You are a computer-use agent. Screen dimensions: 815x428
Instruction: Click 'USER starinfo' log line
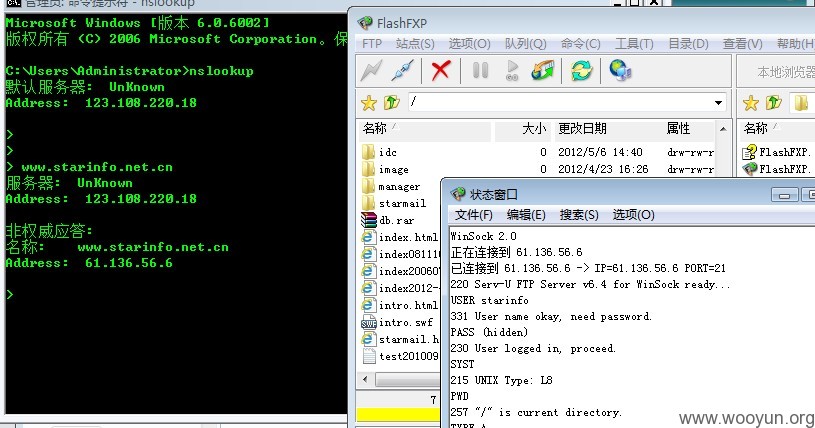coord(489,301)
